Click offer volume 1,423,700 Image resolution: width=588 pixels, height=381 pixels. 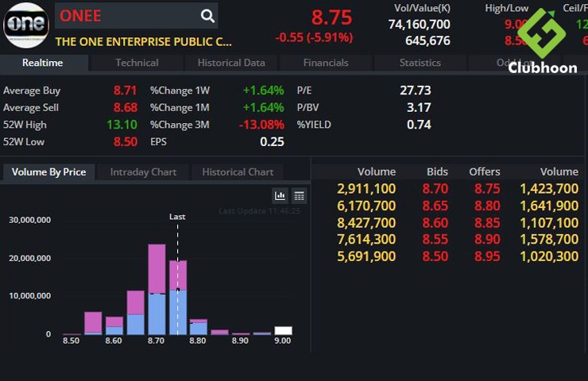[x=549, y=188]
